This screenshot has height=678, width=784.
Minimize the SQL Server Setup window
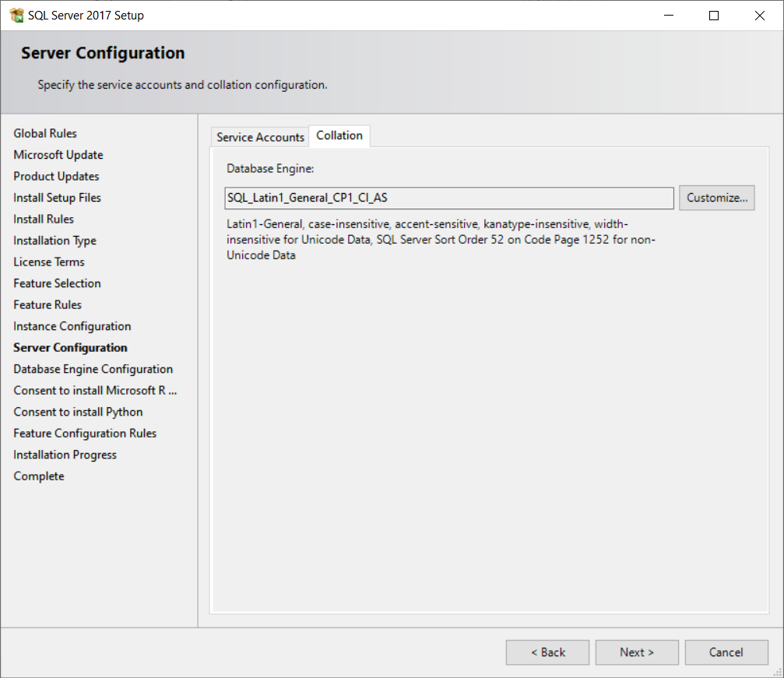coord(669,16)
